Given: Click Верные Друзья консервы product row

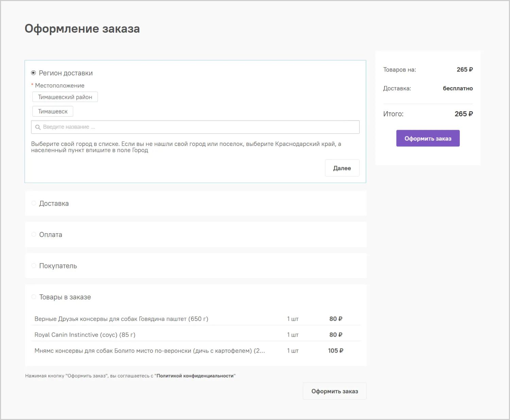Looking at the screenshot, I should coord(196,319).
